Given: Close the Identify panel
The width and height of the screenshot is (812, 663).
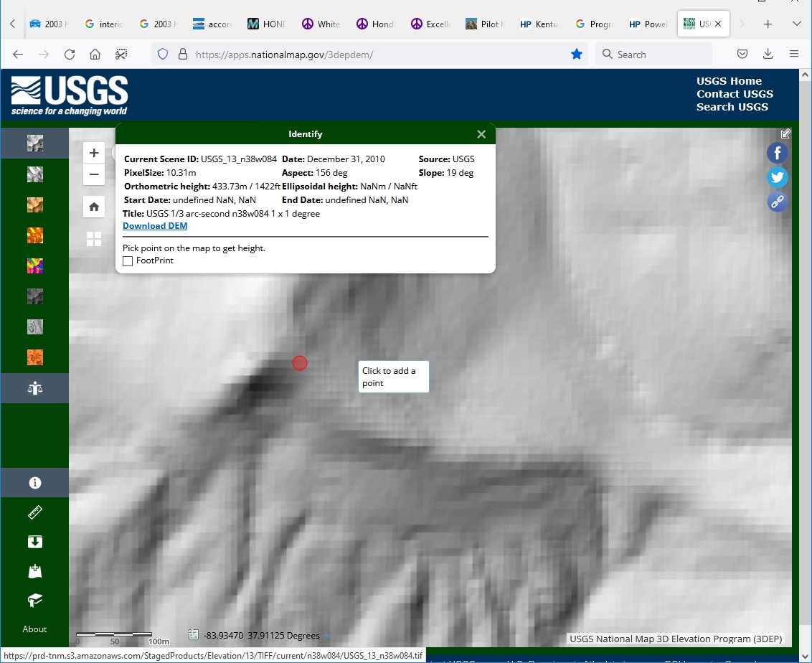Looking at the screenshot, I should [x=481, y=134].
